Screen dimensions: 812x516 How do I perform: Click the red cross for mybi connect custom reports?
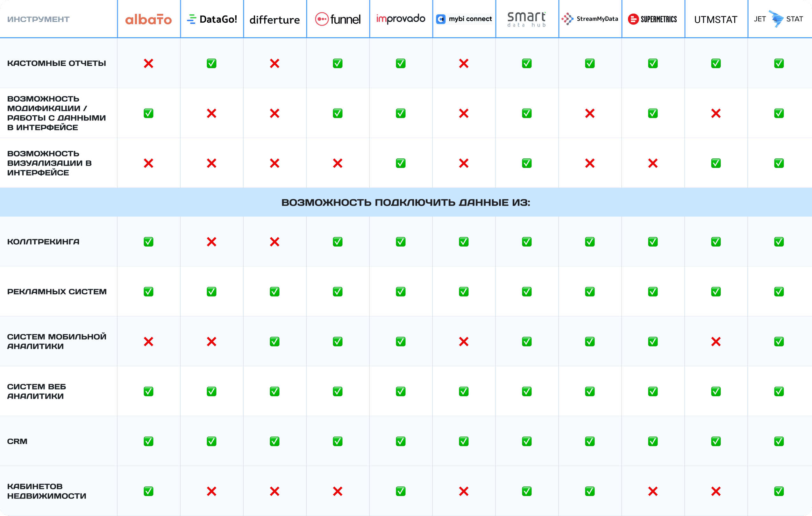point(464,63)
